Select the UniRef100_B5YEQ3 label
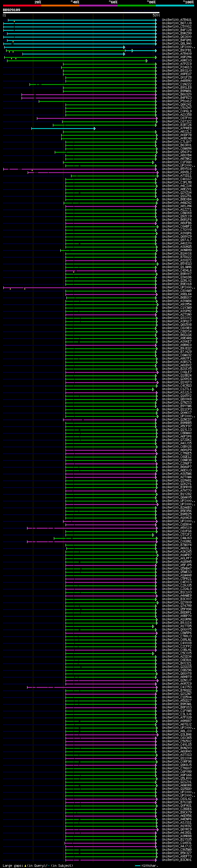Viewport: 197px width, 868px height. [176, 264]
